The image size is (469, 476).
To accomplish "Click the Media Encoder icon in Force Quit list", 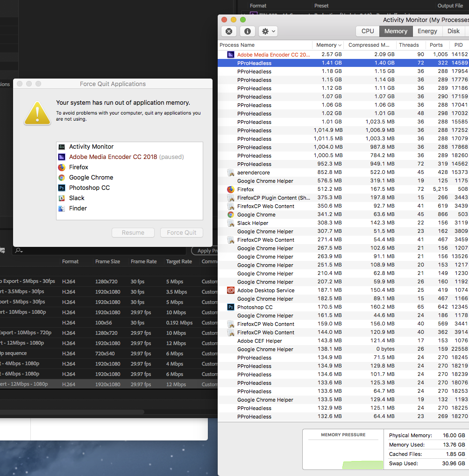I will tap(62, 157).
